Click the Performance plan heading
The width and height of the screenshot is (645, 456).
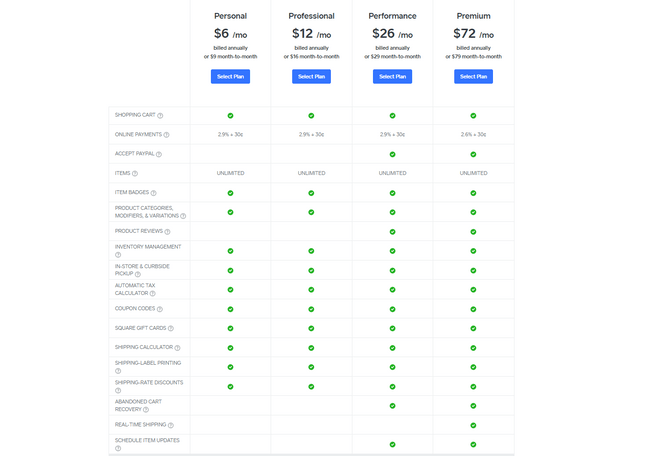[x=392, y=16]
